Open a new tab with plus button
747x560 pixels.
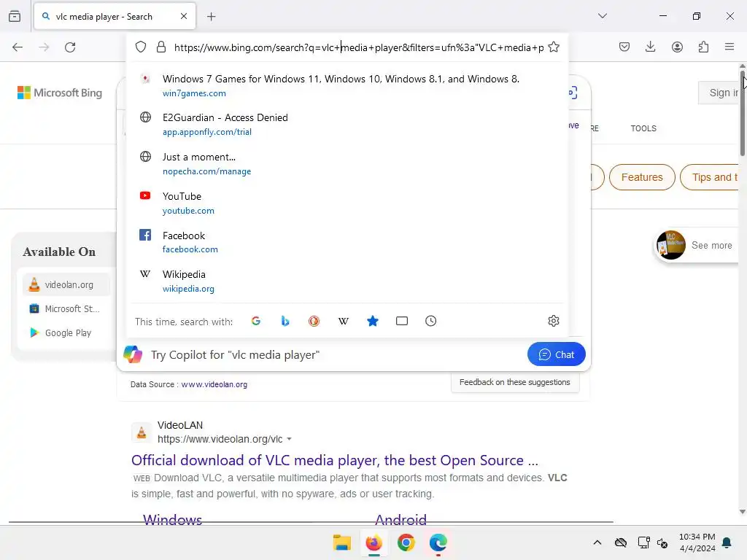[212, 17]
